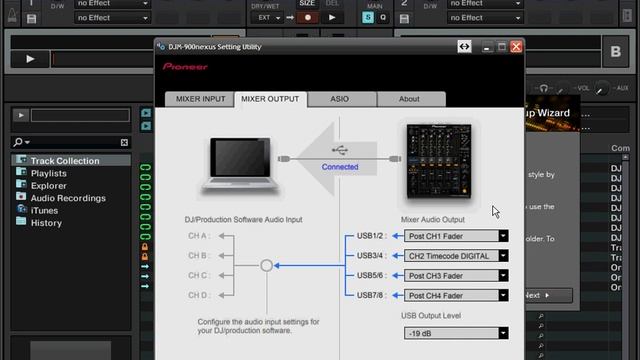The height and width of the screenshot is (360, 640).
Task: Select the MIXER OUTPUT tab
Action: coord(270,99)
